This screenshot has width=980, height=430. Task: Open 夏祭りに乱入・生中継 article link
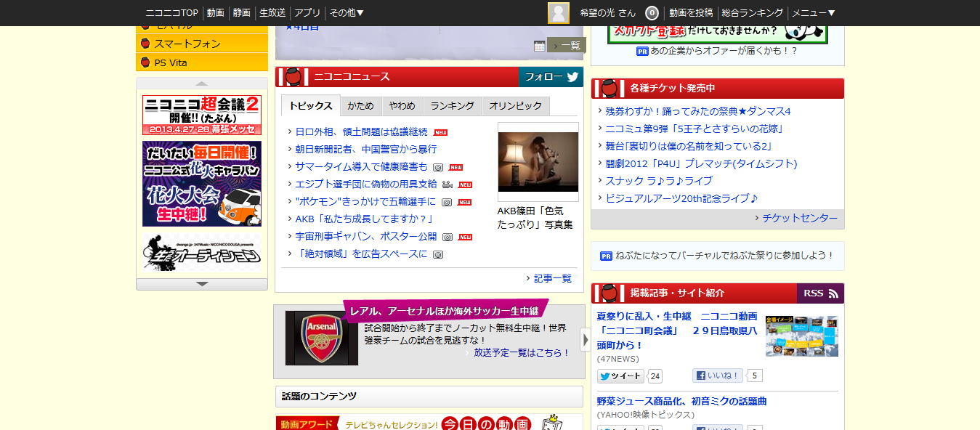pos(677,330)
